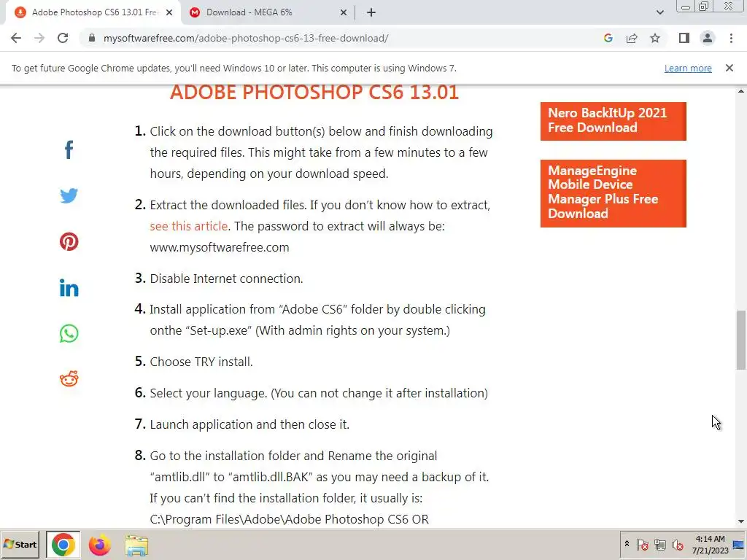Switch to the Download - MEGA 6% tab
This screenshot has width=747, height=560.
coord(268,12)
